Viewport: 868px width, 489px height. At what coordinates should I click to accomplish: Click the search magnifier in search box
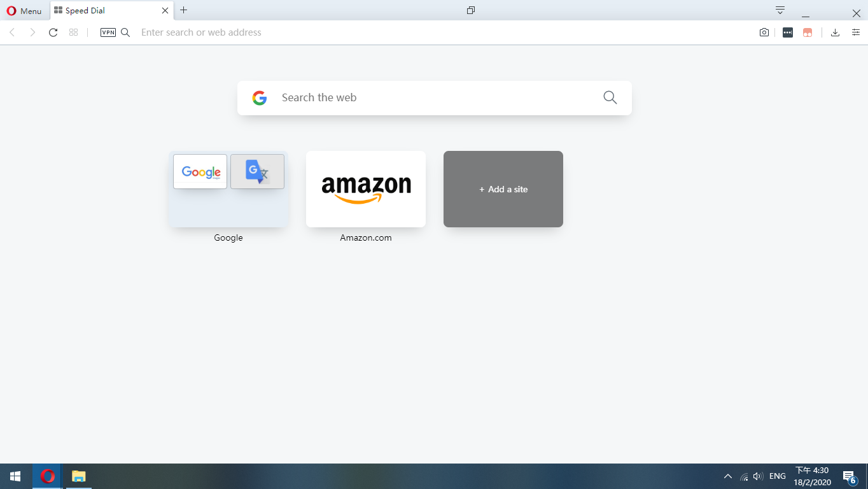click(x=610, y=97)
